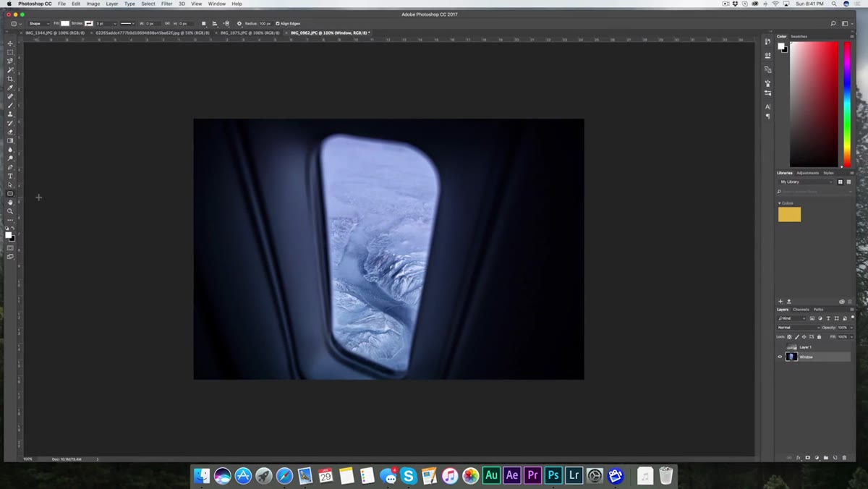Screen dimensions: 868x489
Task: Switch to IMG_1075.JPG document tab
Action: 250,33
